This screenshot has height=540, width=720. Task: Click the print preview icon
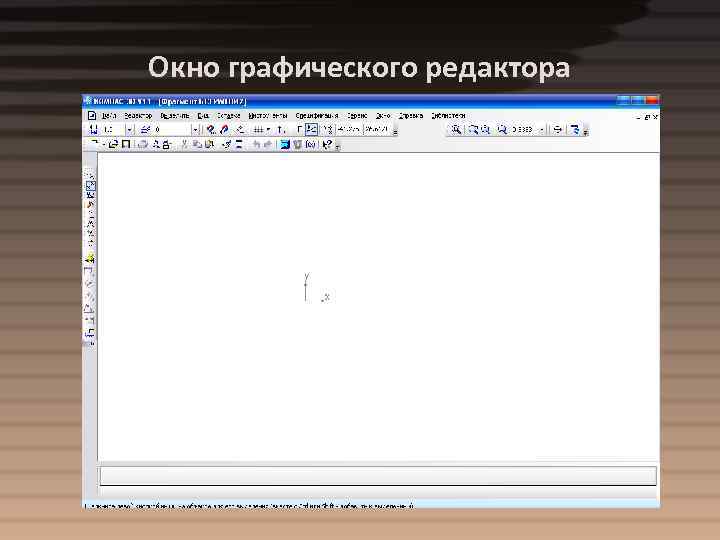pyautogui.click(x=156, y=144)
